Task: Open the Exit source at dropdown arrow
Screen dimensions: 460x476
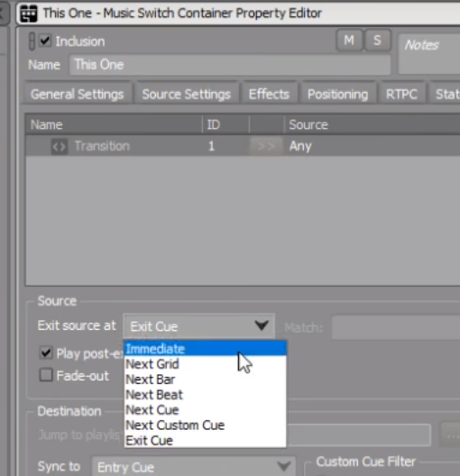Action: point(262,326)
